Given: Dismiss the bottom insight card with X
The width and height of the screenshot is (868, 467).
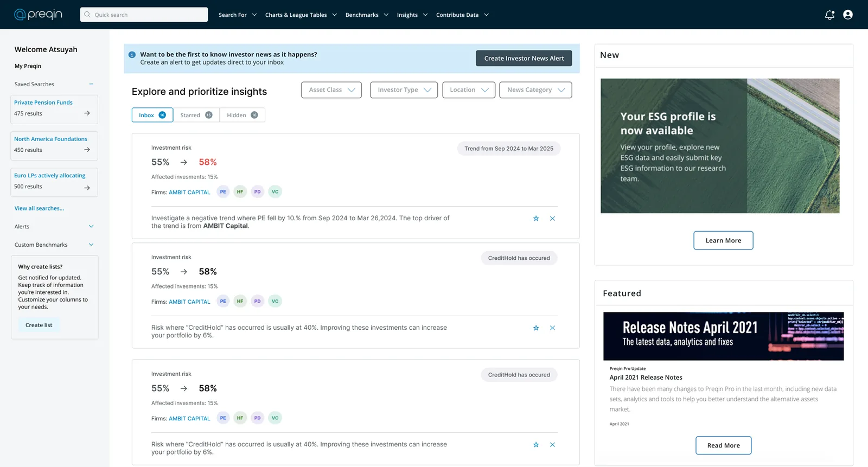Looking at the screenshot, I should [x=552, y=445].
